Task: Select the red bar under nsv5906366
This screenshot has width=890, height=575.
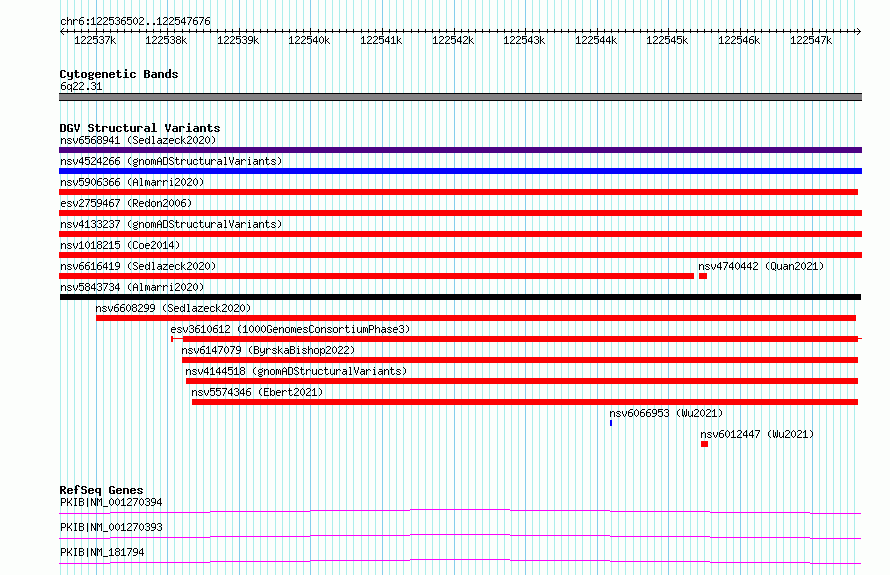Action: click(459, 192)
